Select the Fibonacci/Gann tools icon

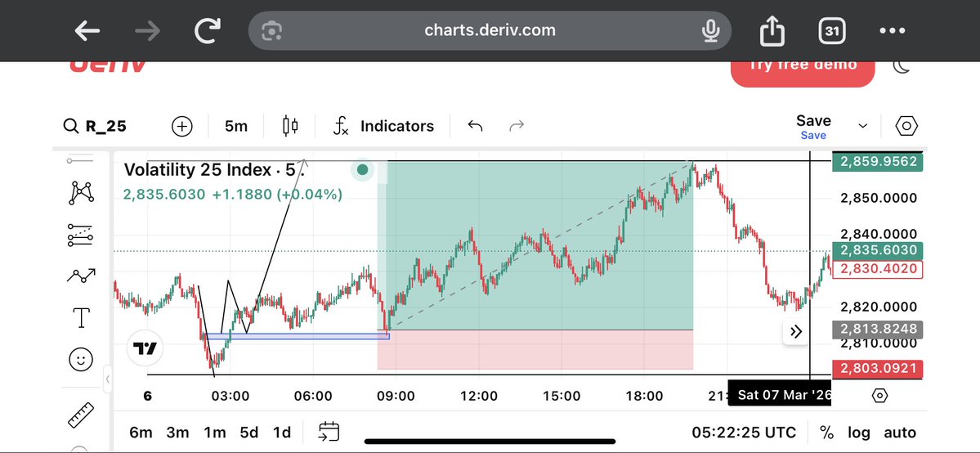[x=81, y=235]
